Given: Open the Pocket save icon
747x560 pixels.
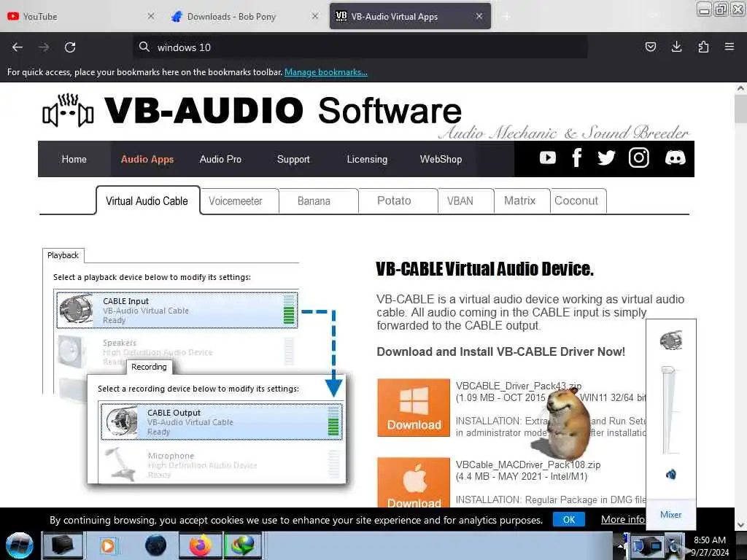Looking at the screenshot, I should [650, 47].
